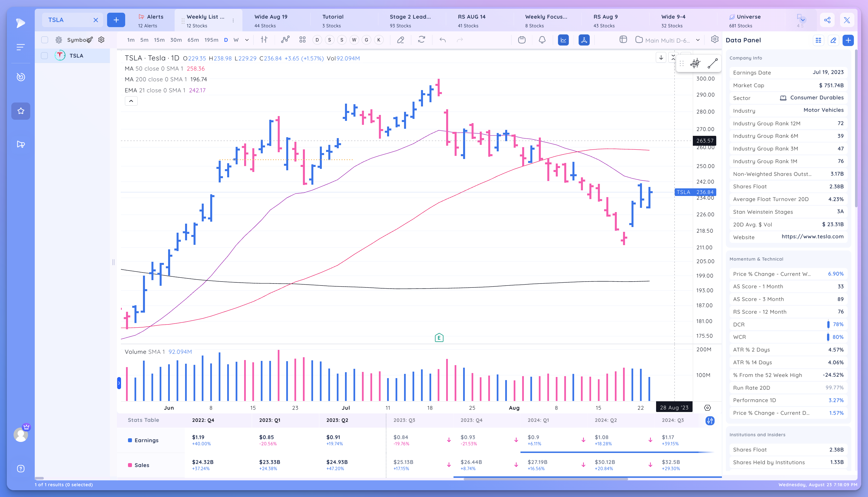Check the select-all symbols checkbox
The height and width of the screenshot is (497, 868).
(x=44, y=40)
